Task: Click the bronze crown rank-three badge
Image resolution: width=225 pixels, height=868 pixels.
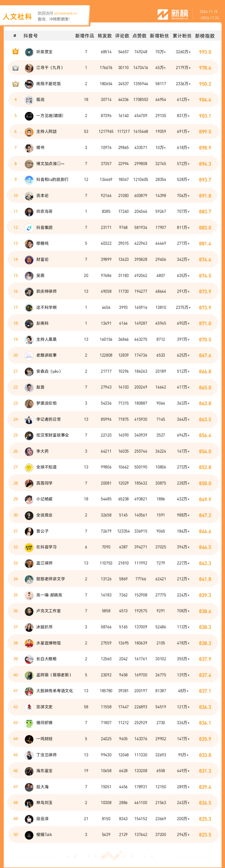Action: (x=15, y=84)
